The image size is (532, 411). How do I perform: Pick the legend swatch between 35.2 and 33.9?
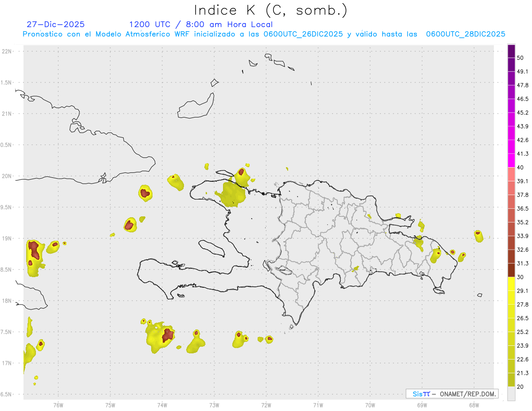click(512, 229)
